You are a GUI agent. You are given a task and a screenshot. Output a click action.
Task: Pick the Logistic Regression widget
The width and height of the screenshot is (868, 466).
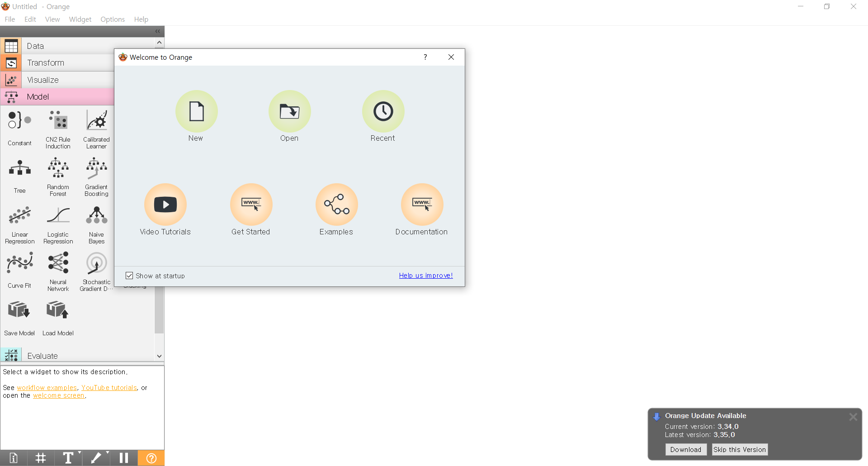(x=58, y=223)
